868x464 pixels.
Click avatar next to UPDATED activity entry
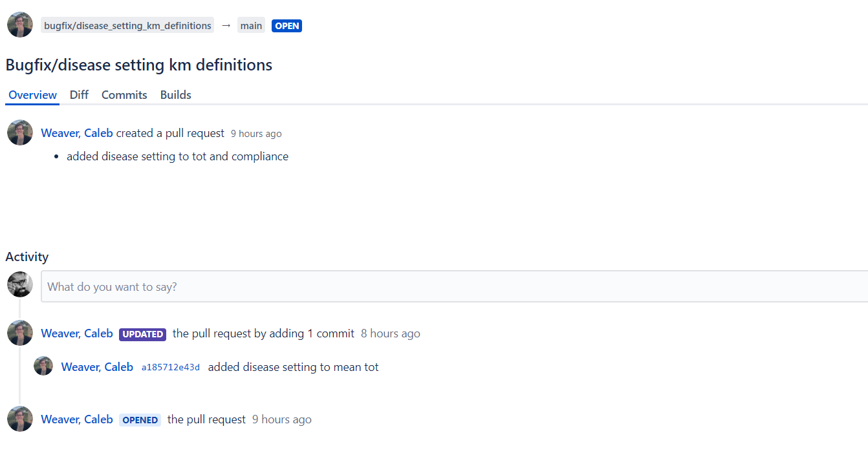tap(20, 333)
